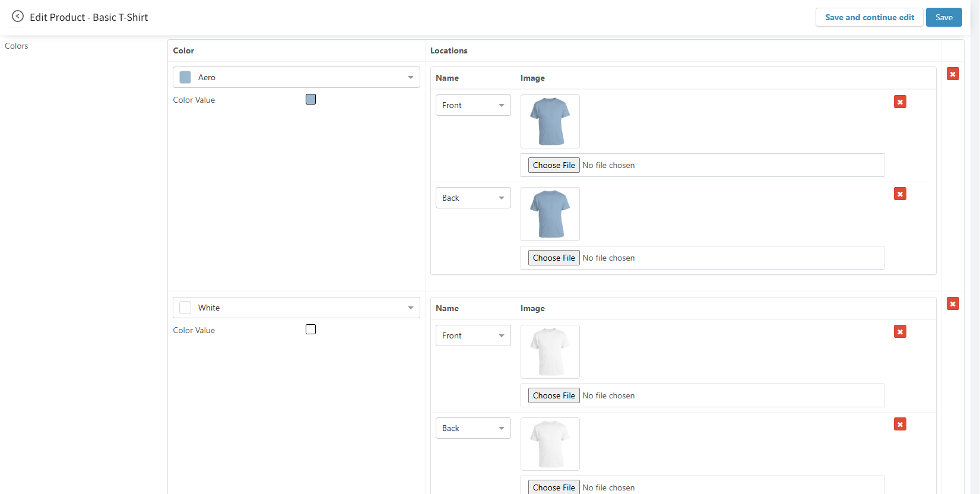This screenshot has width=980, height=494.
Task: Expand the Front location dropdown for Aero
Action: [473, 105]
